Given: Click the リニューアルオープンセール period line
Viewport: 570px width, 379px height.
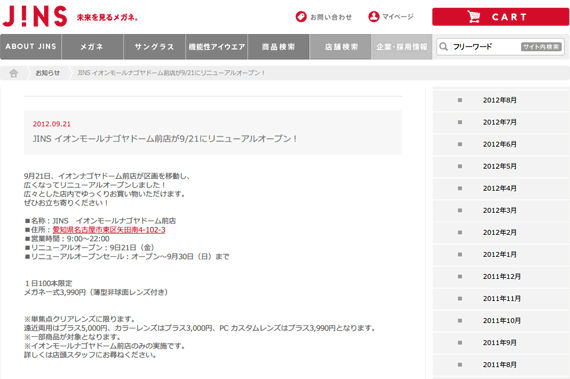Looking at the screenshot, I should point(127,257).
